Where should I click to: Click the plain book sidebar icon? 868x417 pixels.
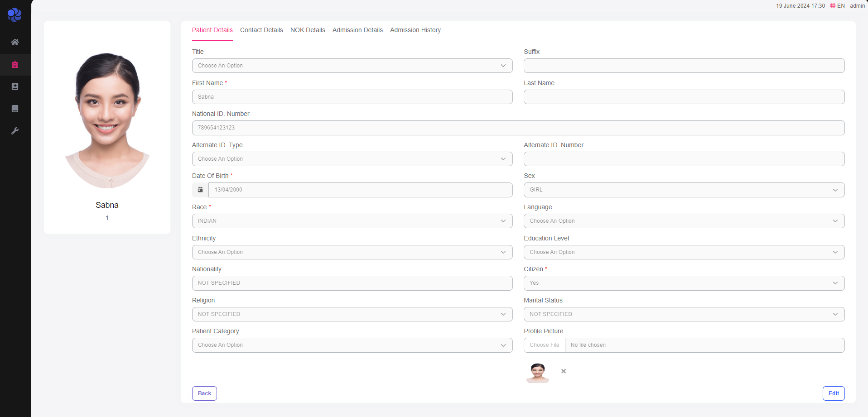click(x=15, y=109)
